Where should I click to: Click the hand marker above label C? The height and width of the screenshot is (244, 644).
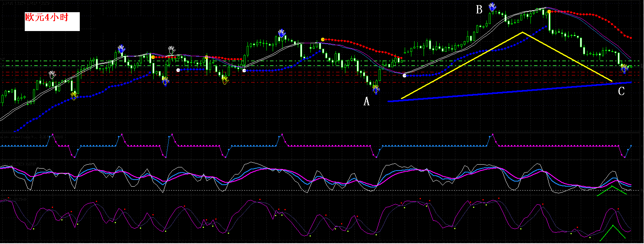click(x=624, y=69)
